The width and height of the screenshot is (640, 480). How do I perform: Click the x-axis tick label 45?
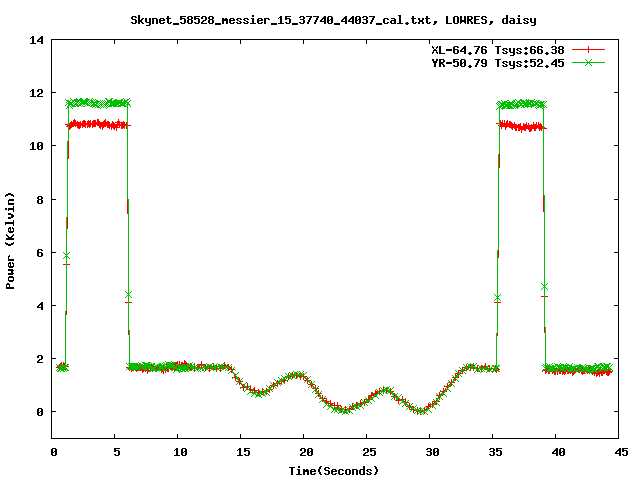tap(622, 452)
